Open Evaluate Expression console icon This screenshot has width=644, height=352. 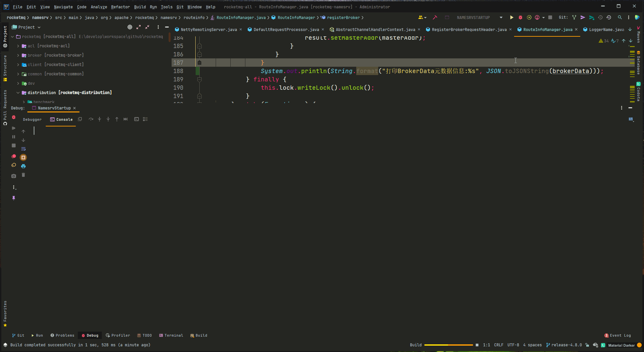tap(137, 119)
